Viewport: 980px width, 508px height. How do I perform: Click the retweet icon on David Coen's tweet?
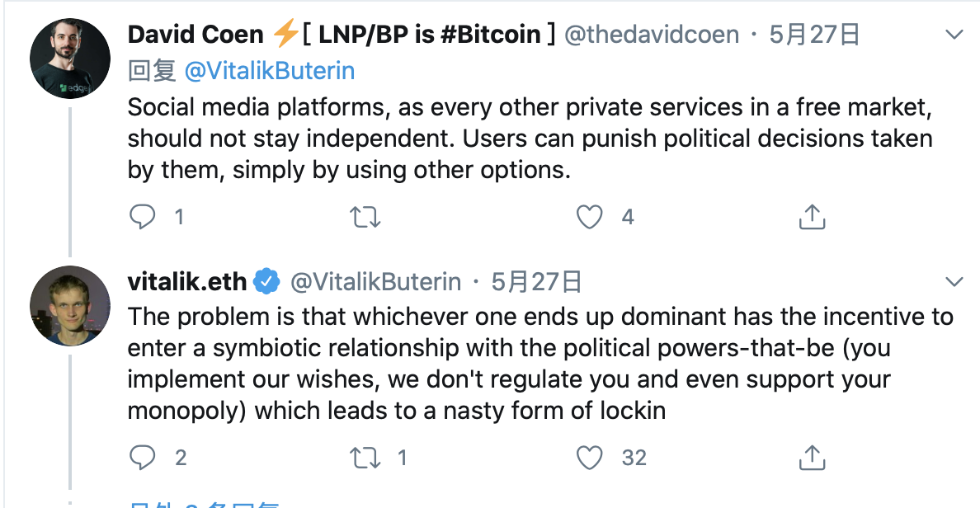pyautogui.click(x=365, y=216)
